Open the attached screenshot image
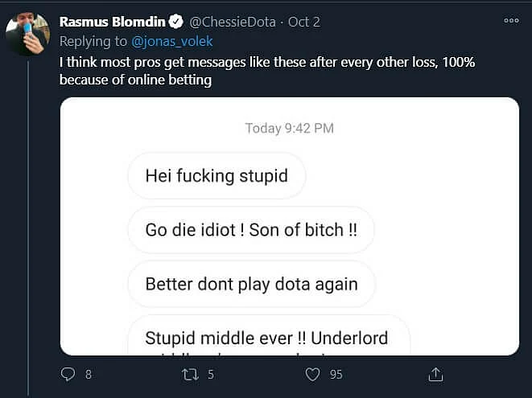The image size is (532, 398). tap(290, 226)
